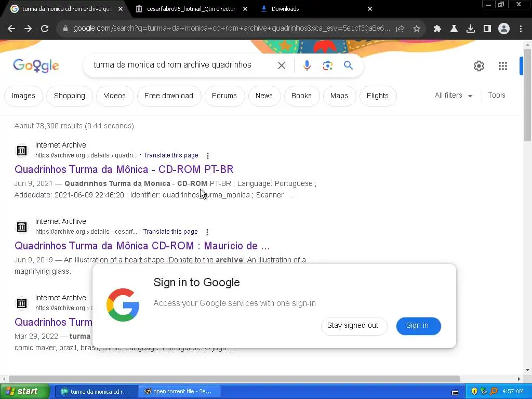532x399 pixels.
Task: Click the magnifier tray icon
Action: [x=494, y=392]
